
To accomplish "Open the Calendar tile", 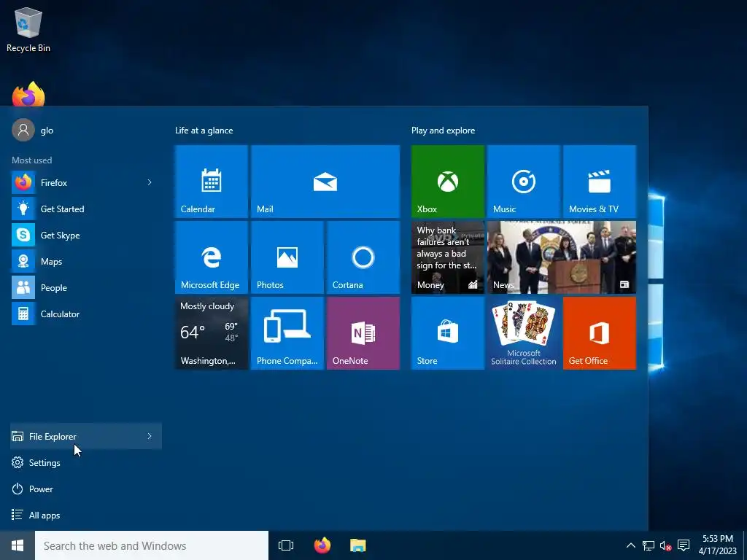I will (x=211, y=182).
